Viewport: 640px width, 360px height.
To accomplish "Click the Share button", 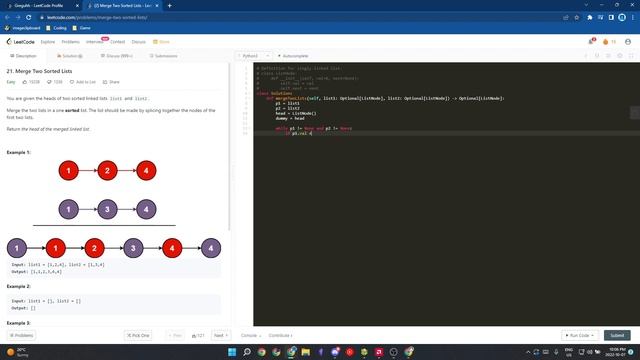I will click(111, 82).
